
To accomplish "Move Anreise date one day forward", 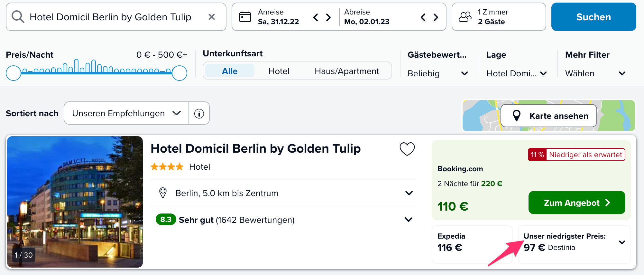I will click(x=328, y=17).
